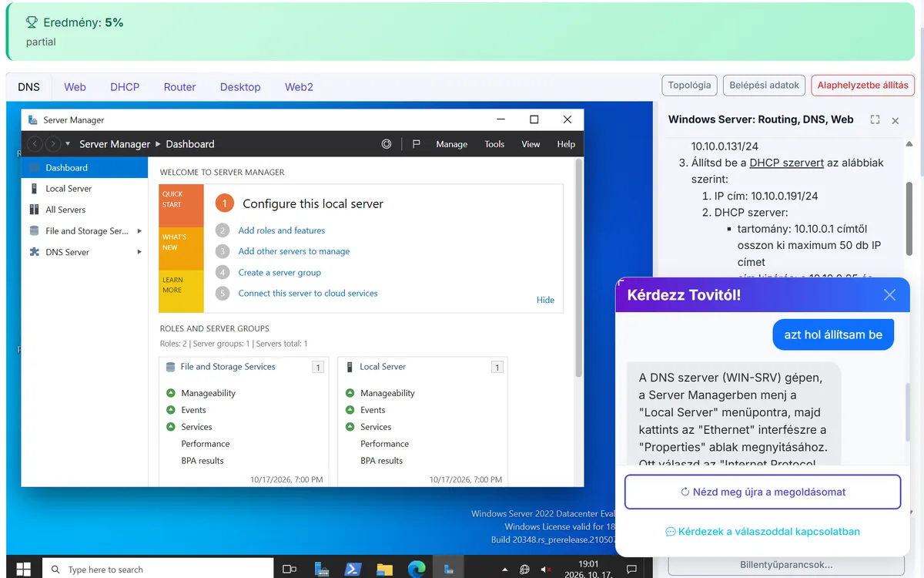Click the Alaphelyzetbe állítás button
This screenshot has height=578, width=924.
[x=862, y=85]
